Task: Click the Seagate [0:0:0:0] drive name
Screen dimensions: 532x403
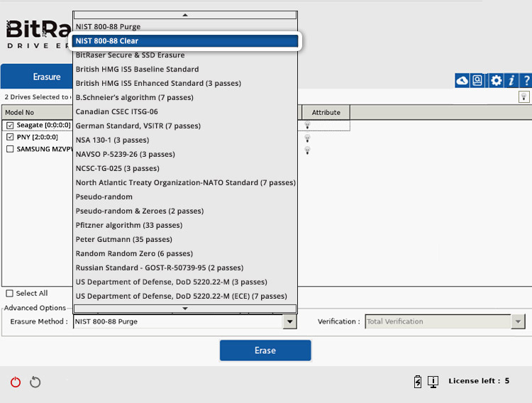Action: 44,126
